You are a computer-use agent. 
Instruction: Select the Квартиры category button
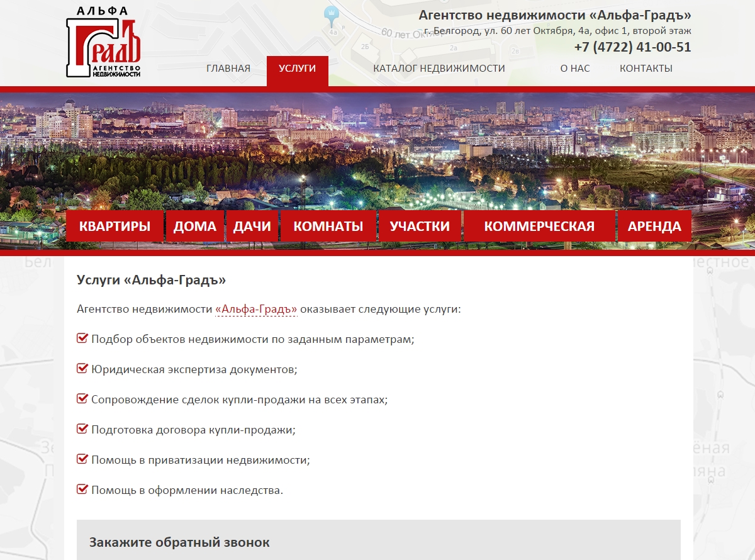[115, 227]
